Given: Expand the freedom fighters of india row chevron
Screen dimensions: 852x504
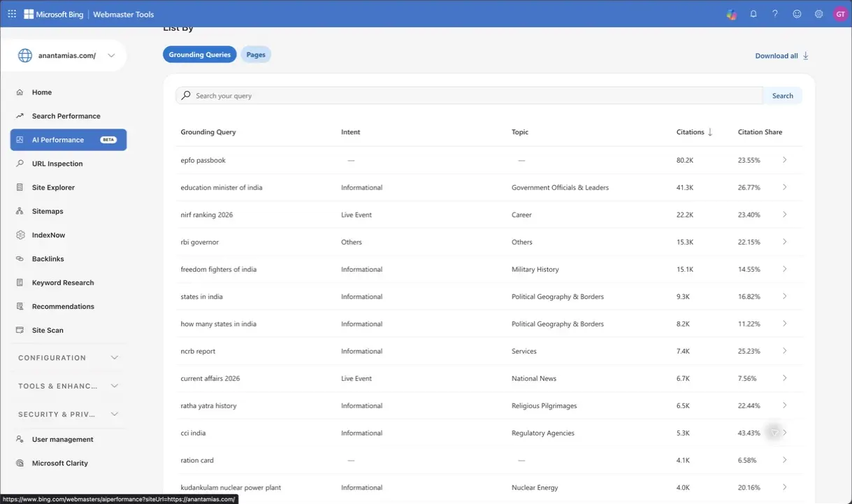Looking at the screenshot, I should pos(784,269).
